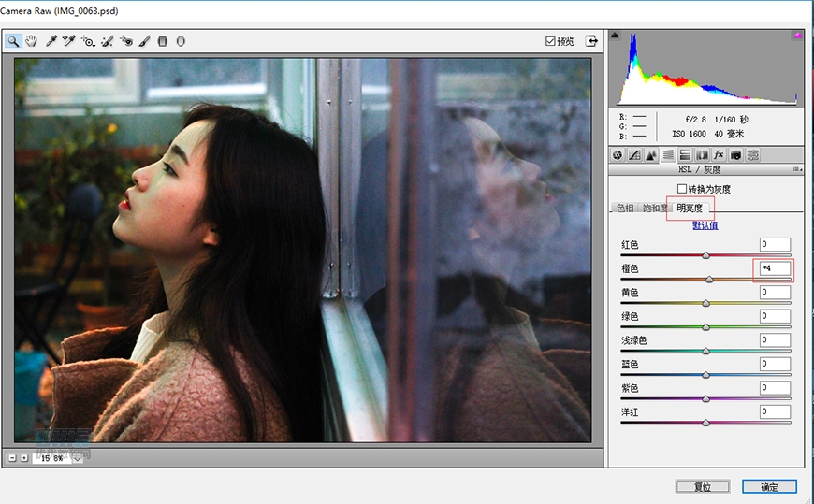
Task: Open the Tone Curve panel icon
Action: tap(634, 154)
